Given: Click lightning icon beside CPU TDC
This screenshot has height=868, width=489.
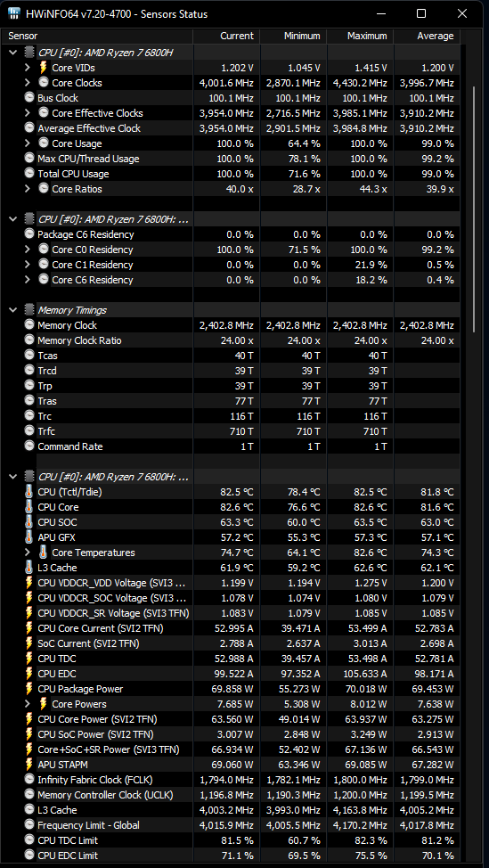Looking at the screenshot, I should pyautogui.click(x=29, y=659).
